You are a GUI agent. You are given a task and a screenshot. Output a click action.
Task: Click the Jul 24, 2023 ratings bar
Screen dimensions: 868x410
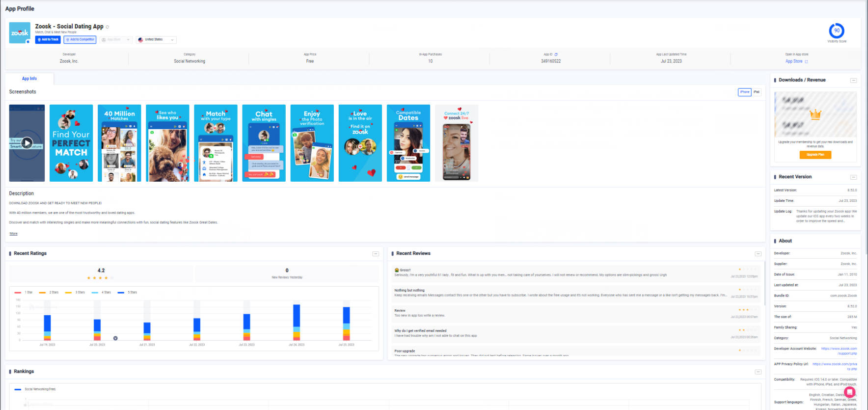click(x=297, y=323)
